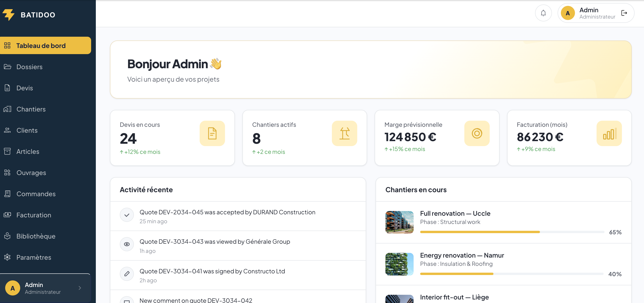644x303 pixels.
Task: Click the 'Chantiers en cours' heading
Action: [x=416, y=190]
